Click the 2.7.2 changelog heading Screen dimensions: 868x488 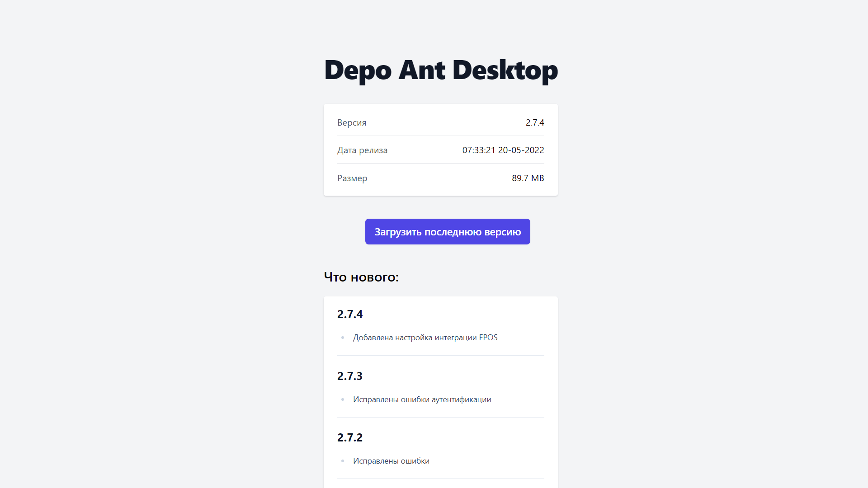coord(350,437)
